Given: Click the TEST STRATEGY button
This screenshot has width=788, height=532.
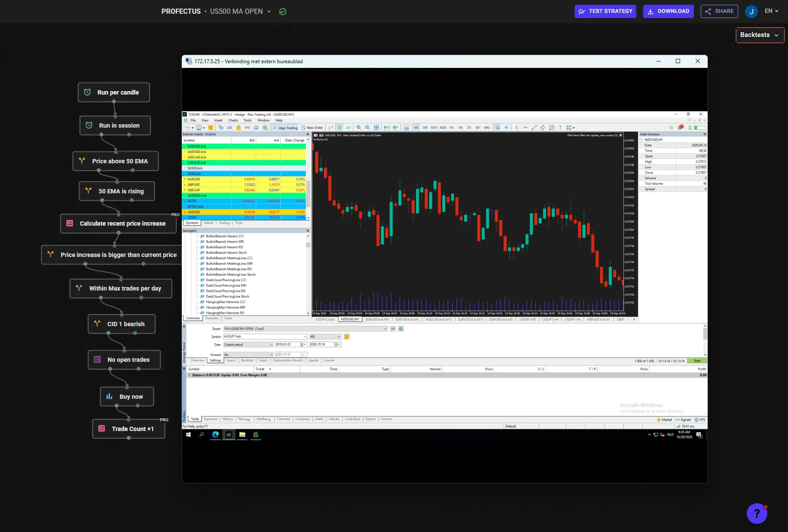Looking at the screenshot, I should [606, 11].
